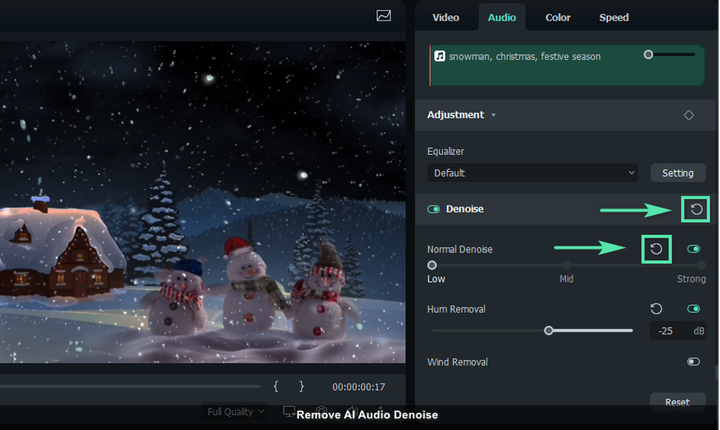Turn off Hum Removal toggle
Image resolution: width=720 pixels, height=430 pixels.
(x=693, y=309)
